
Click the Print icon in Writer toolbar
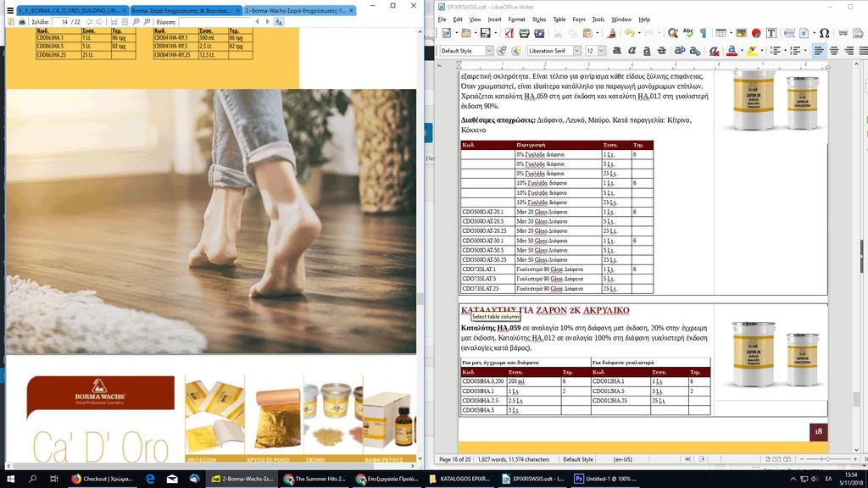click(524, 34)
